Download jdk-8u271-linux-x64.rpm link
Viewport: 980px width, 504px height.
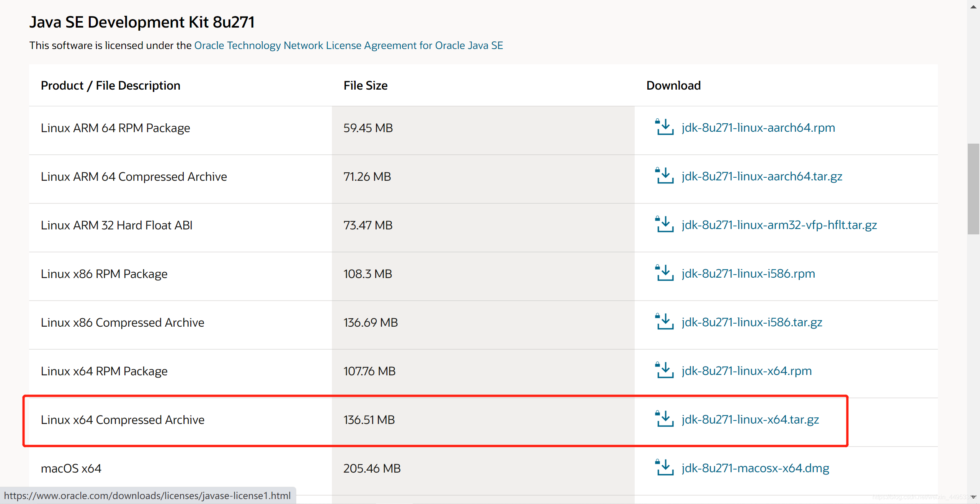[x=746, y=371]
